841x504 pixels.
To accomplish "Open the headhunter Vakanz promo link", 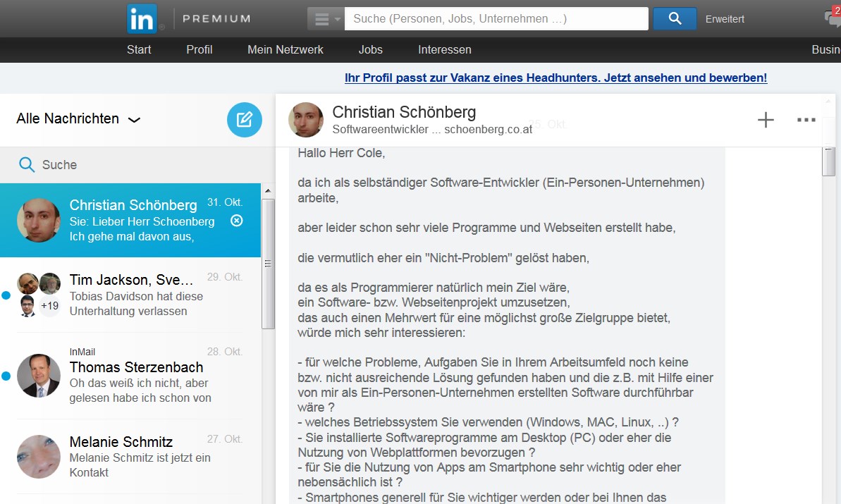I will coord(555,78).
